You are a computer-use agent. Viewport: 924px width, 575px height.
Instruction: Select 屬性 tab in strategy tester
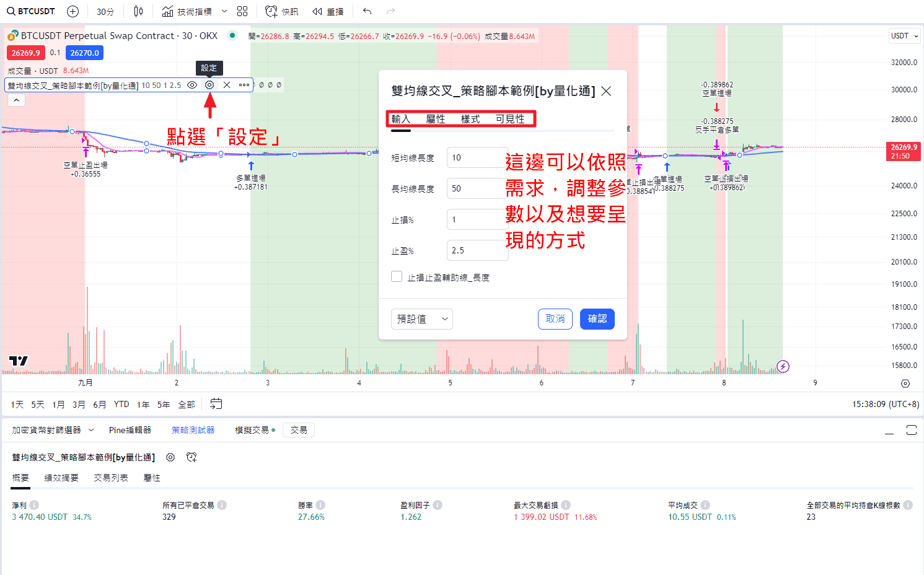[x=152, y=478]
